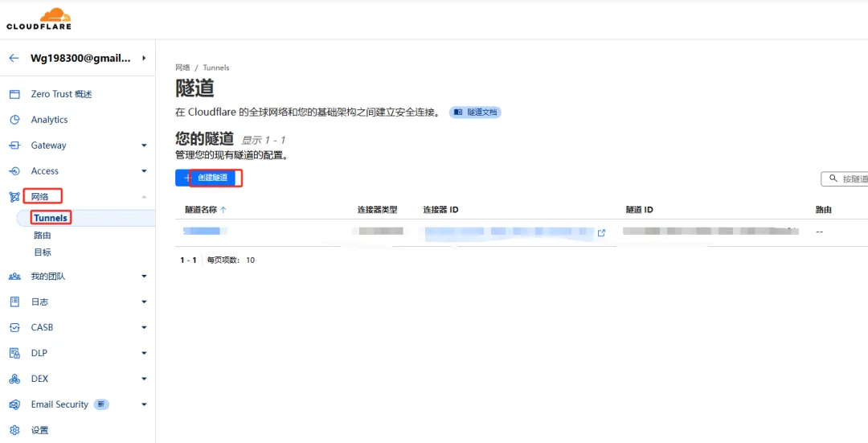This screenshot has height=443, width=868.
Task: Click the Tunnels breadcrumb text
Action: (x=216, y=68)
